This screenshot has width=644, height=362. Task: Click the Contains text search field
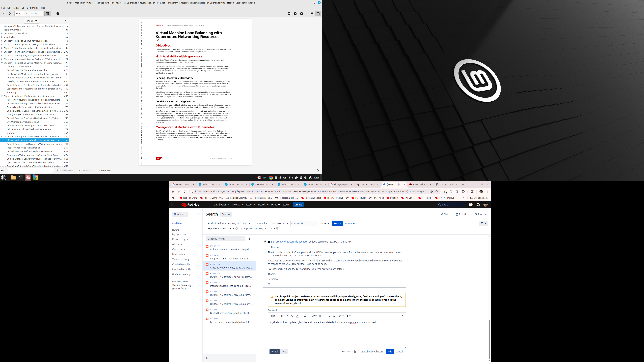[304, 224]
